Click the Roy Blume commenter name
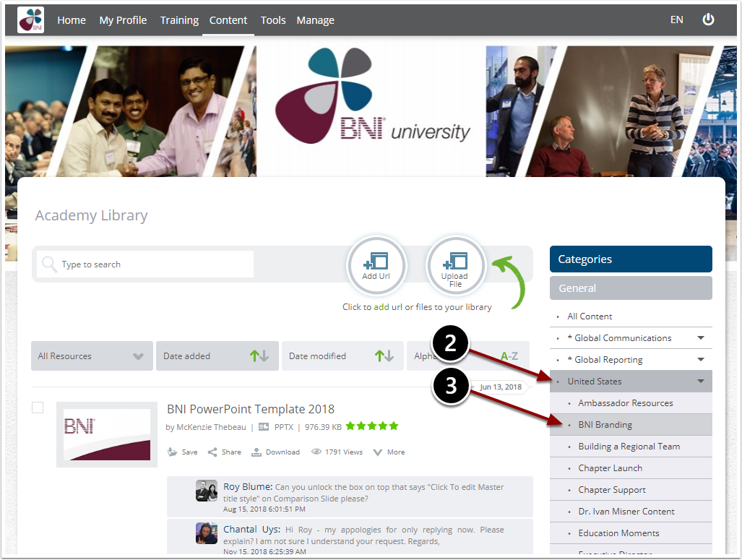Viewport: 742px width, 560px height. tap(248, 486)
